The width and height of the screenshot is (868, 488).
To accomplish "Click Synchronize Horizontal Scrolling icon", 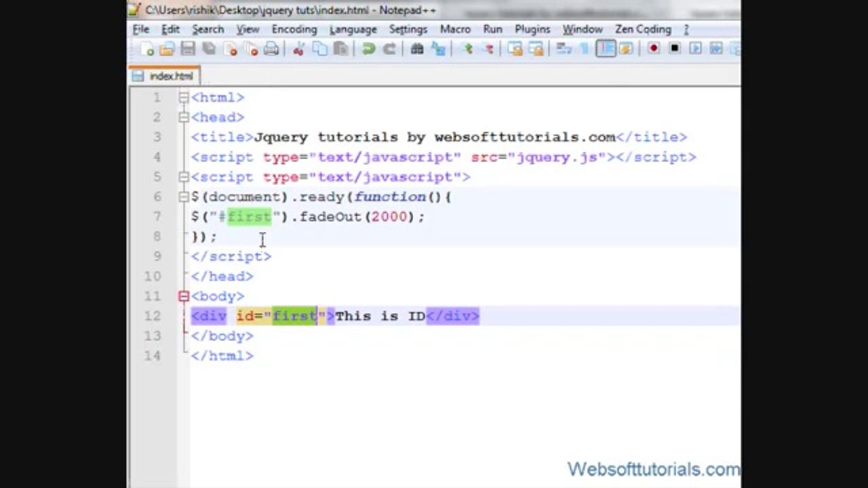I will point(536,49).
